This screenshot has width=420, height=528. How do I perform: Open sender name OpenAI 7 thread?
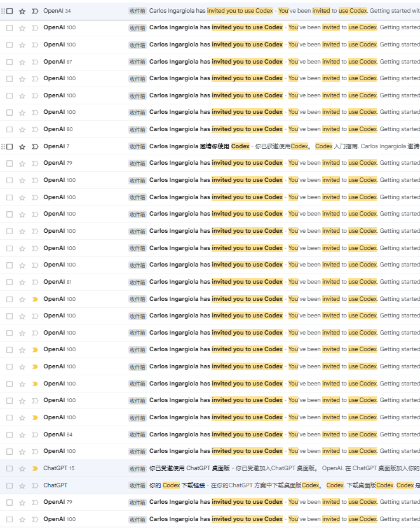coord(54,146)
